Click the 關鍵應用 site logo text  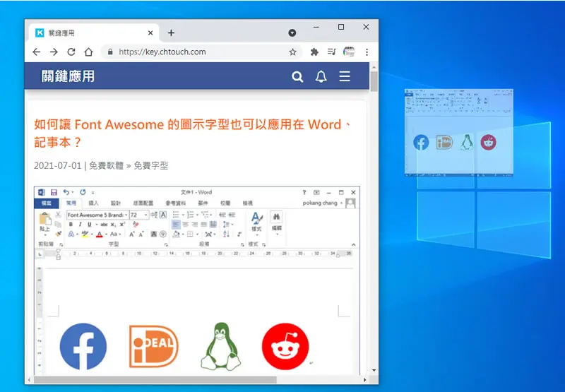[68, 76]
